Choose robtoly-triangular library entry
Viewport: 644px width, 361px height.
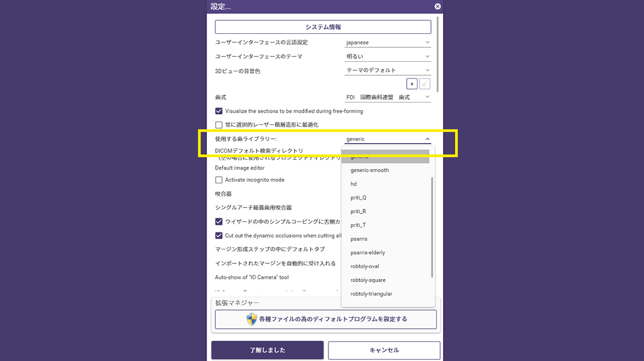click(x=371, y=294)
